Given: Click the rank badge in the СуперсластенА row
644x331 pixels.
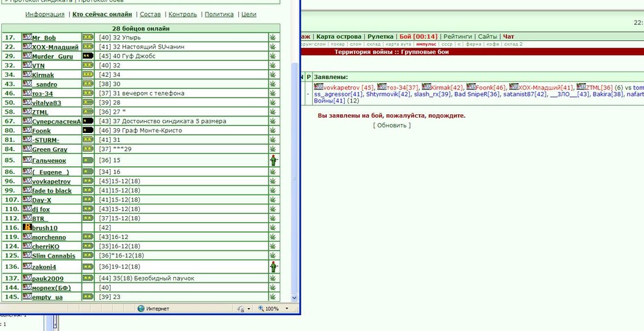Looking at the screenshot, I should click(88, 120).
